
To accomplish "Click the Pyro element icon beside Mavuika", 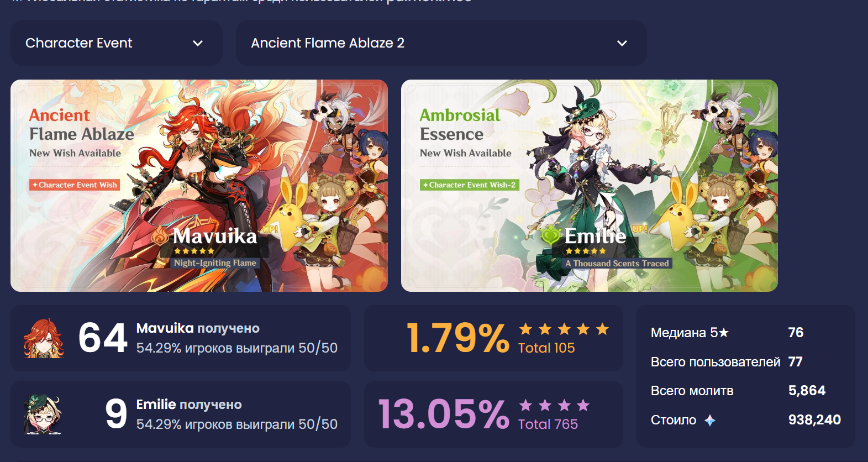I will coord(161,236).
